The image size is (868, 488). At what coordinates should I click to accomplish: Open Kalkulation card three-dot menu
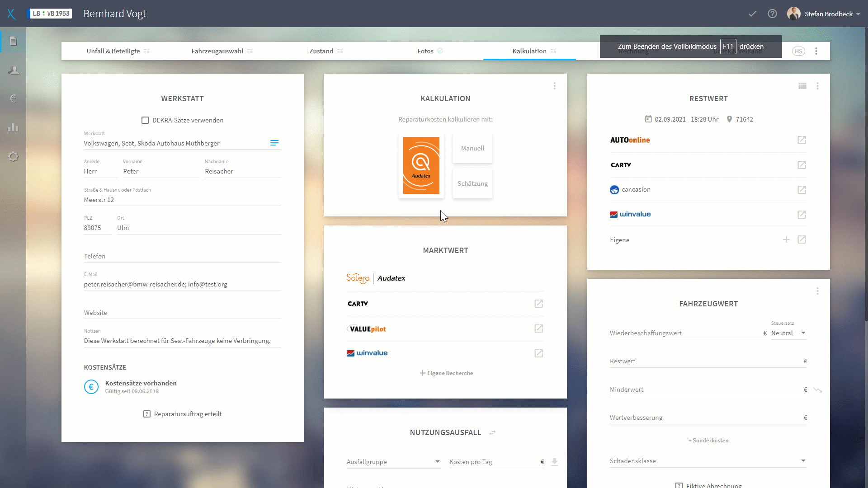554,86
